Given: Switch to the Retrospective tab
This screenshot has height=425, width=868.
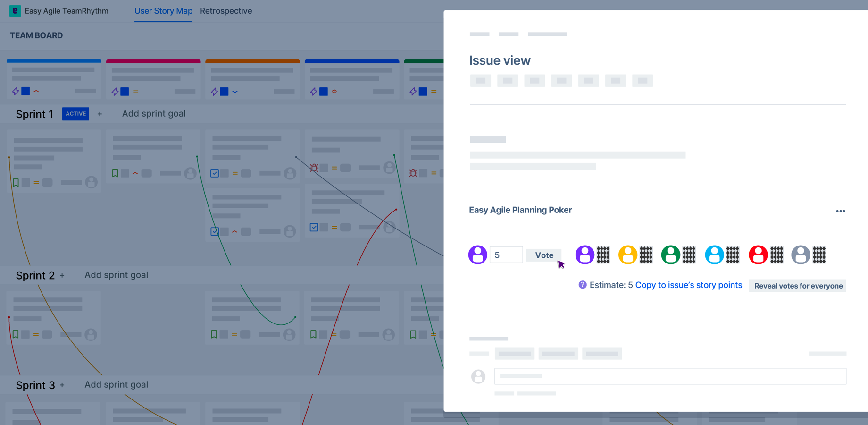Looking at the screenshot, I should click(x=226, y=11).
